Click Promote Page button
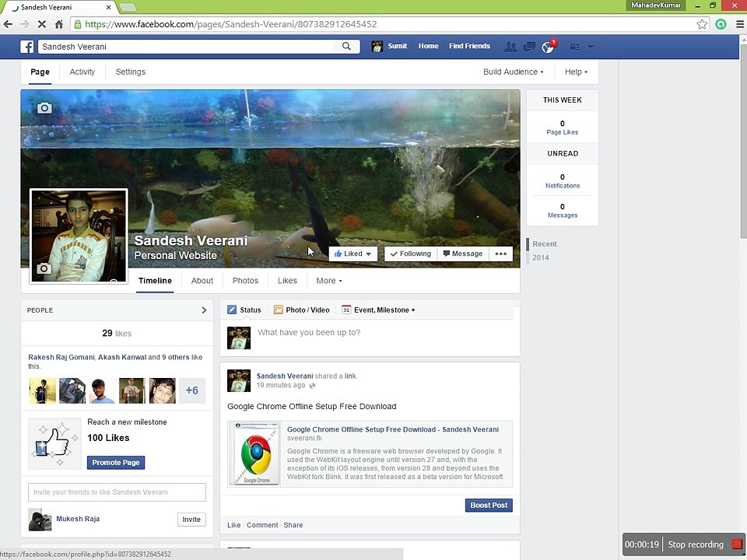This screenshot has width=747, height=560. point(116,462)
